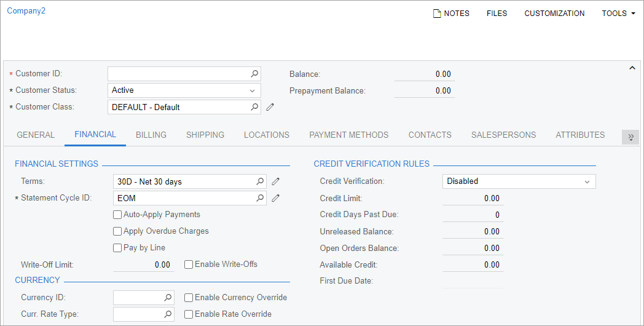
Task: Edit Customer Class using the pencil icon
Action: 270,107
